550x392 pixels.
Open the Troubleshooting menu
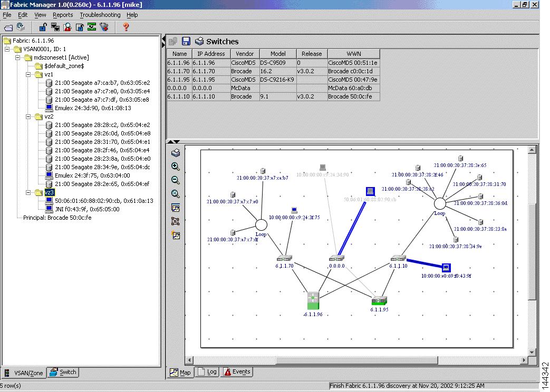[100, 15]
